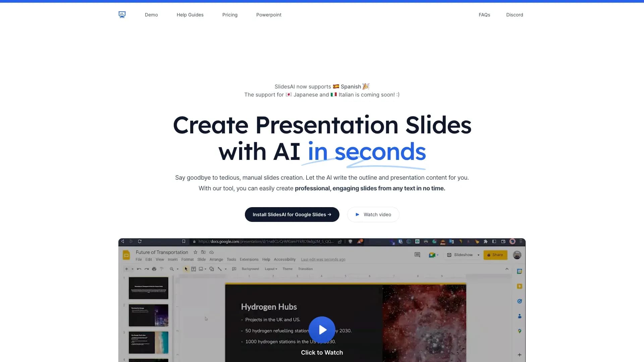
Task: Go to the Pricing page
Action: click(x=230, y=15)
